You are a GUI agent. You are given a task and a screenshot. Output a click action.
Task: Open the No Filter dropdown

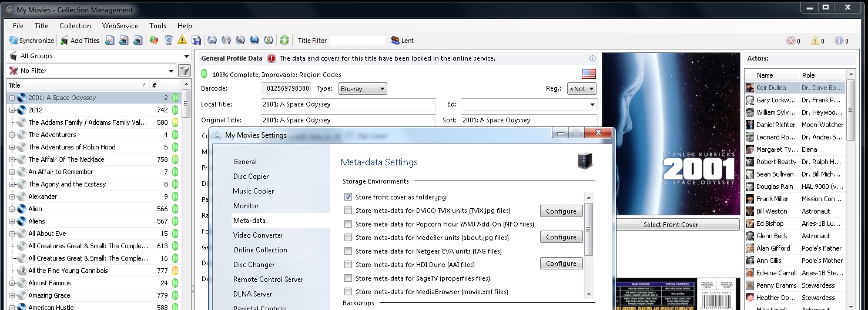click(171, 71)
